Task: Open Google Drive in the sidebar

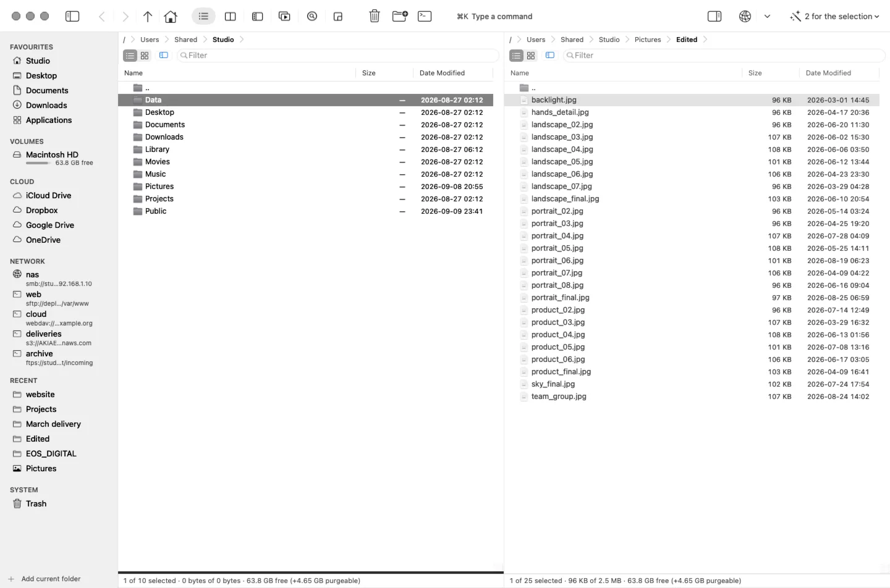Action: click(x=50, y=225)
